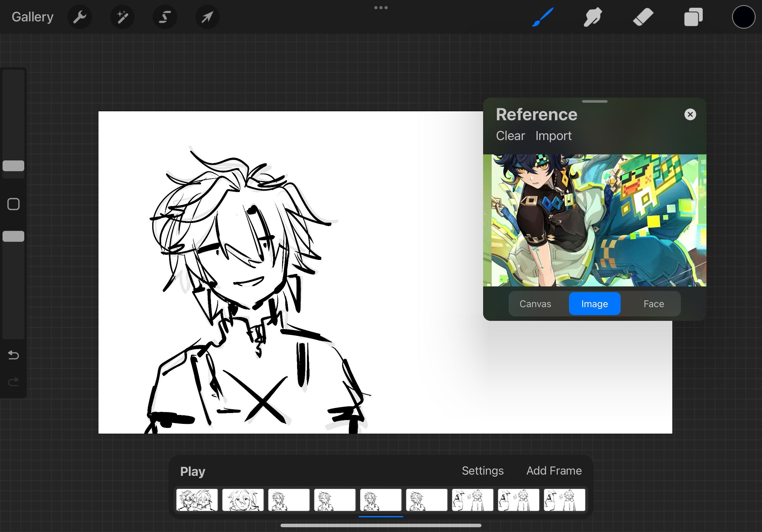Open the Actions wrench menu
762x532 pixels.
pyautogui.click(x=80, y=17)
